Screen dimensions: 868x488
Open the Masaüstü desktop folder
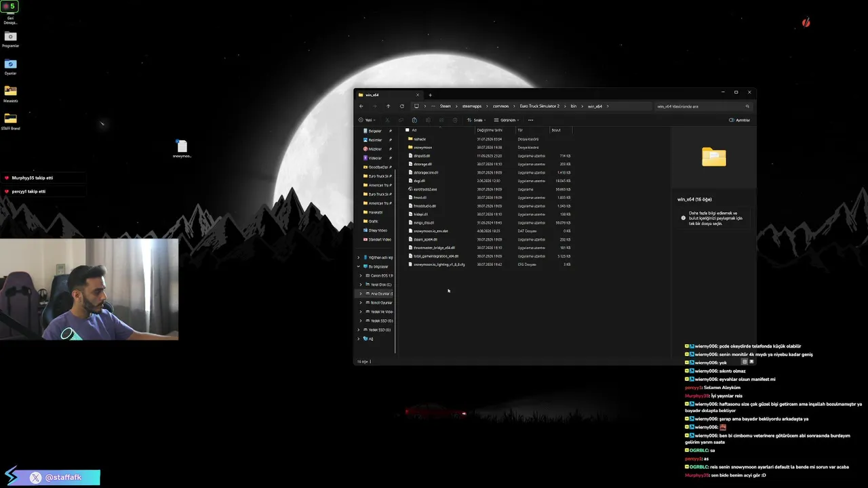coord(10,94)
